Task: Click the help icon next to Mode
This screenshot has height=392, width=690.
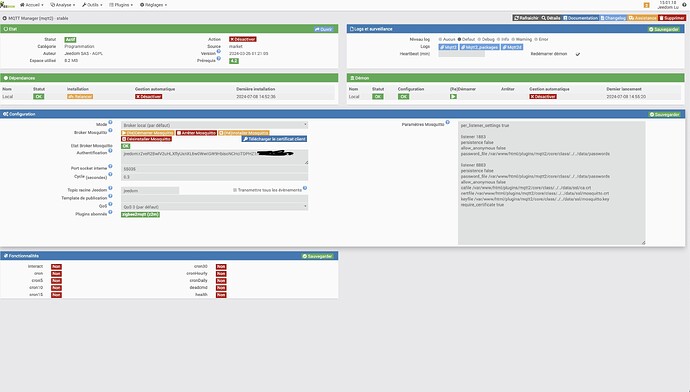Action: tap(110, 123)
